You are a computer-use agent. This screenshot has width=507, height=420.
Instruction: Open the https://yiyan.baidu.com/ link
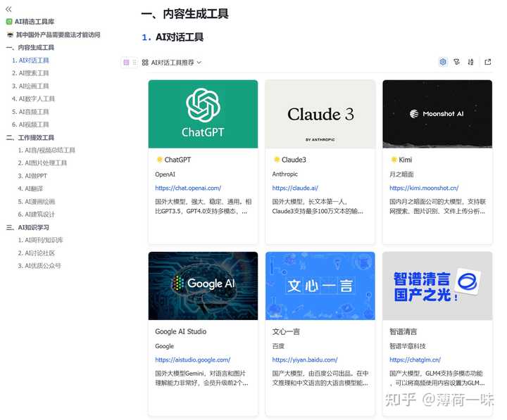pyautogui.click(x=305, y=359)
